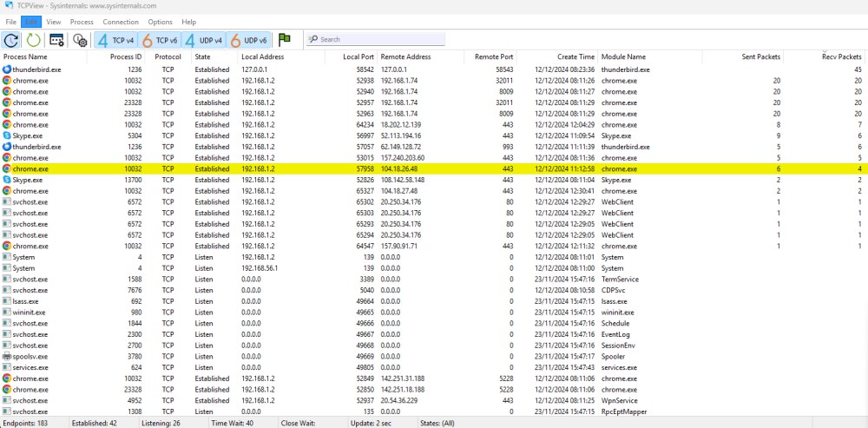Select remote address 108.142.58.148 cell
Image resolution: width=868 pixels, height=428 pixels.
pyautogui.click(x=403, y=180)
